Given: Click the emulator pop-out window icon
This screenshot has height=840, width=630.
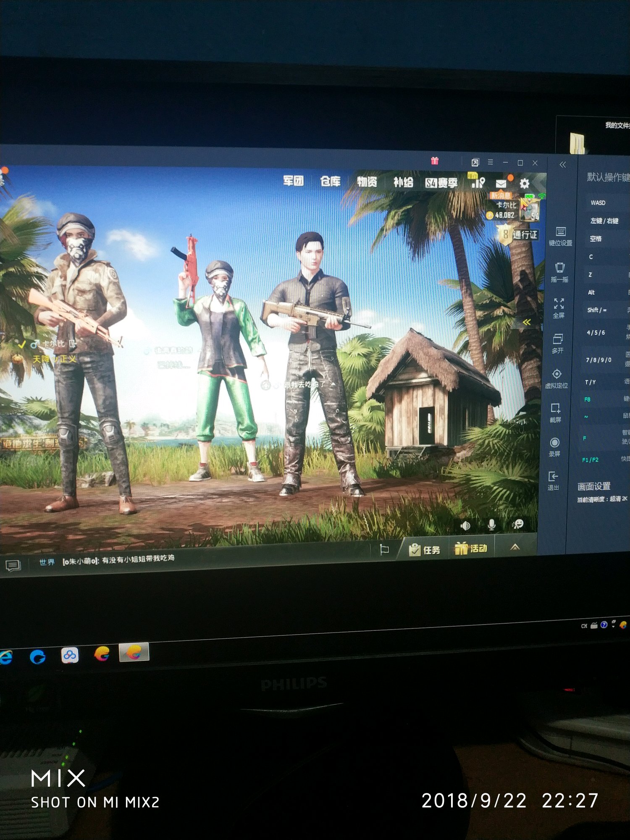Looking at the screenshot, I should [475, 162].
